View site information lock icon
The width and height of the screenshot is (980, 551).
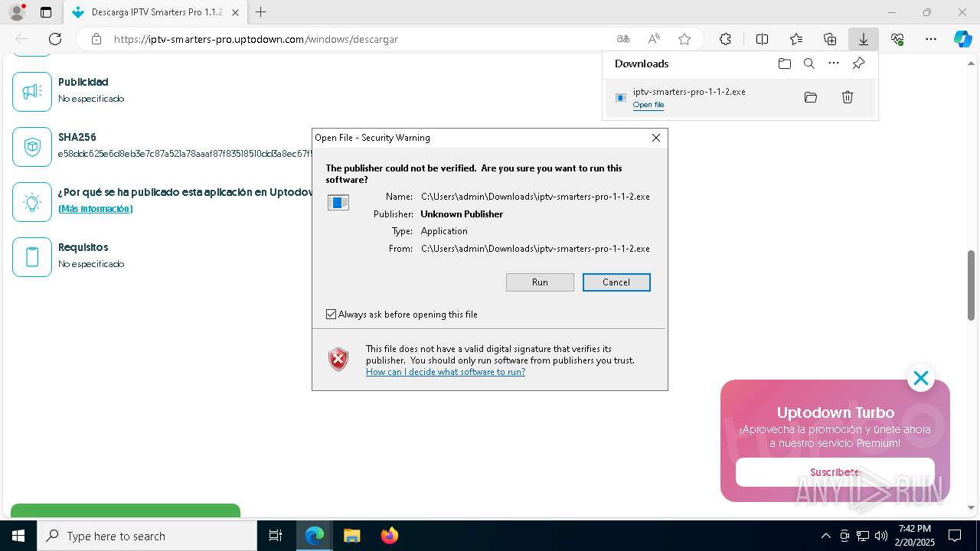coord(96,39)
